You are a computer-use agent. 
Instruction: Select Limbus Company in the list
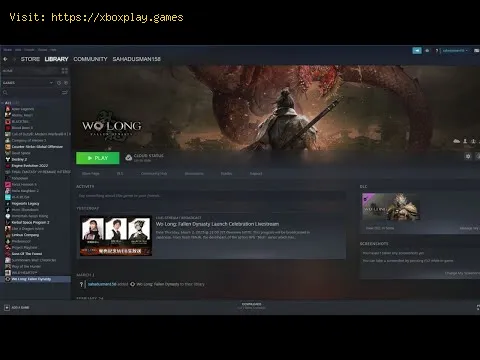tap(25, 235)
